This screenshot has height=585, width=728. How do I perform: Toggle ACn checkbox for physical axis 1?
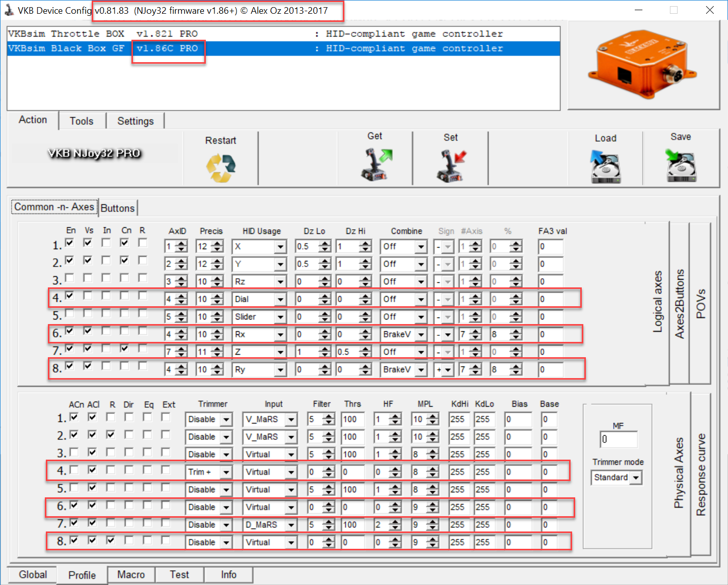click(x=74, y=417)
